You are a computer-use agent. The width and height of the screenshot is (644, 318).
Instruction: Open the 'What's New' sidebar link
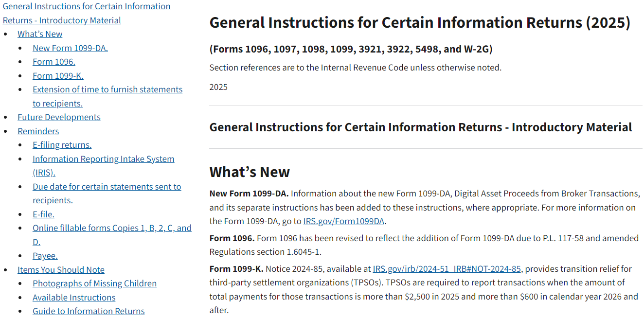40,34
